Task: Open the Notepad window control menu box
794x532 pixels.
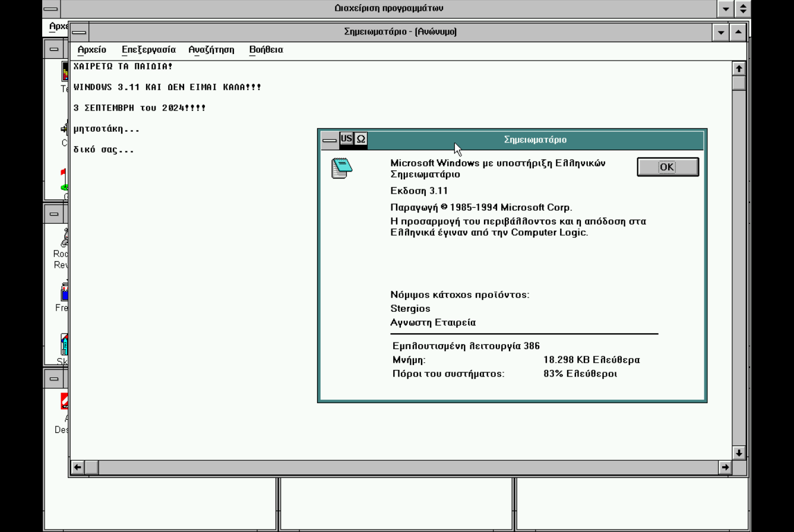Action: tap(79, 32)
